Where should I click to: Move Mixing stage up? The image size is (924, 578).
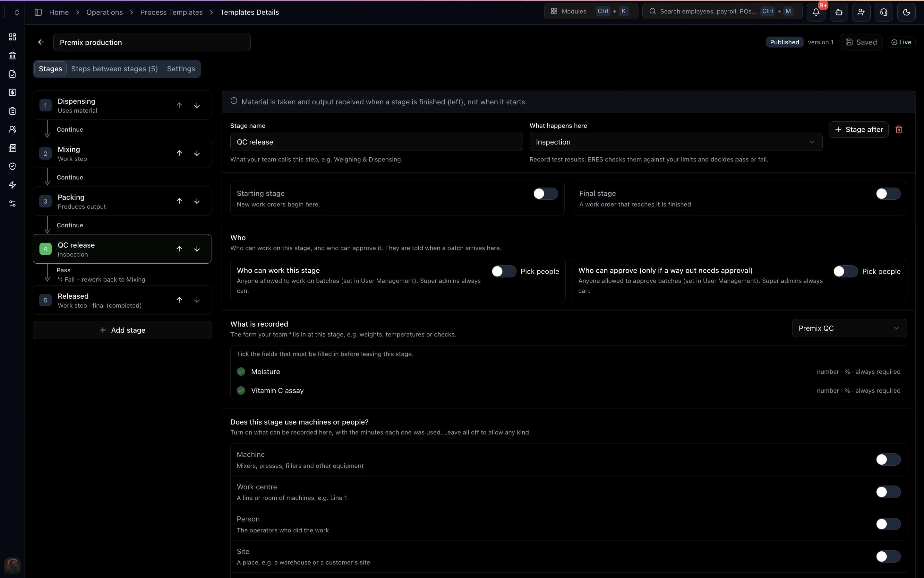tap(179, 153)
